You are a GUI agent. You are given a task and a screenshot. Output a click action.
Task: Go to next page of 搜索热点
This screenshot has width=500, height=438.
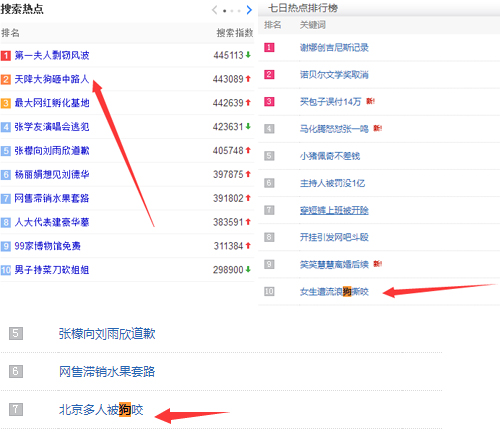pyautogui.click(x=249, y=10)
